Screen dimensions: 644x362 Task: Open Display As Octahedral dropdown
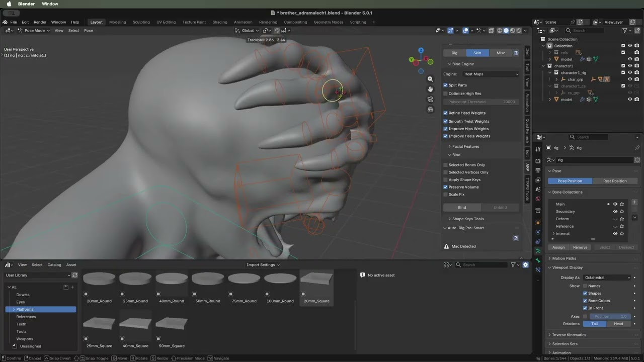(x=607, y=278)
